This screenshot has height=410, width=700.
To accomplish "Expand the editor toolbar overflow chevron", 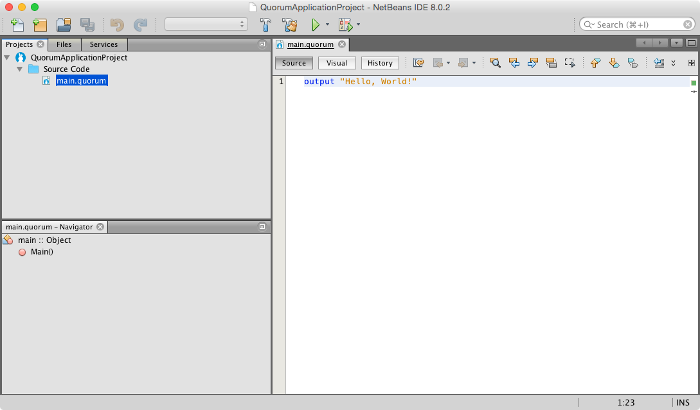I will point(673,63).
